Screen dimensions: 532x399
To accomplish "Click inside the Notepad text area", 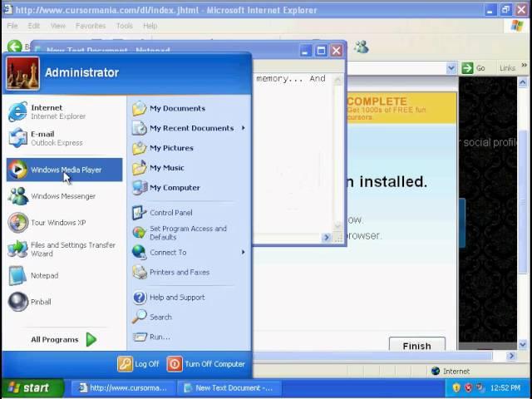I will [x=293, y=153].
